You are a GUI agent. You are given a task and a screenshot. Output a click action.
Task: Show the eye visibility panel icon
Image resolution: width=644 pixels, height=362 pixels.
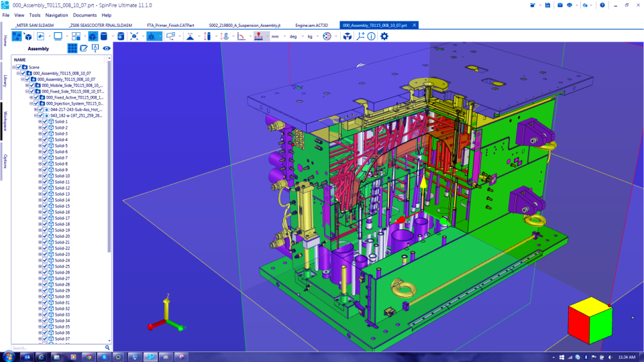tap(106, 48)
